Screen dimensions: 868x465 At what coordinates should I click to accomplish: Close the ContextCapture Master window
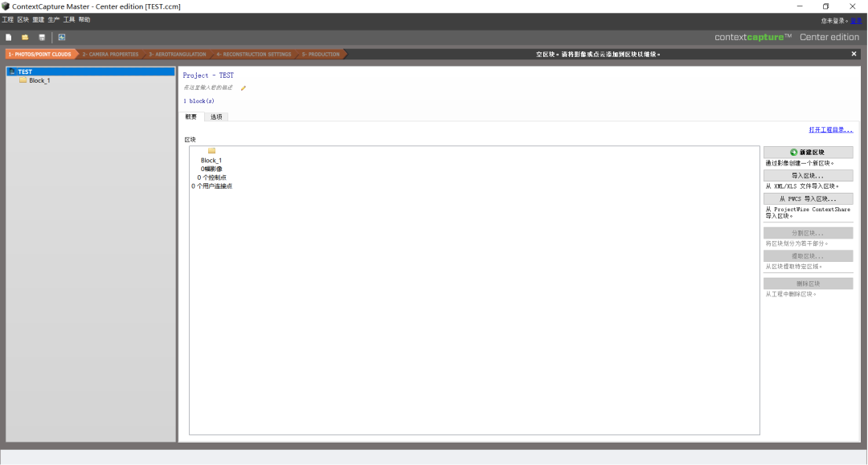(853, 6)
